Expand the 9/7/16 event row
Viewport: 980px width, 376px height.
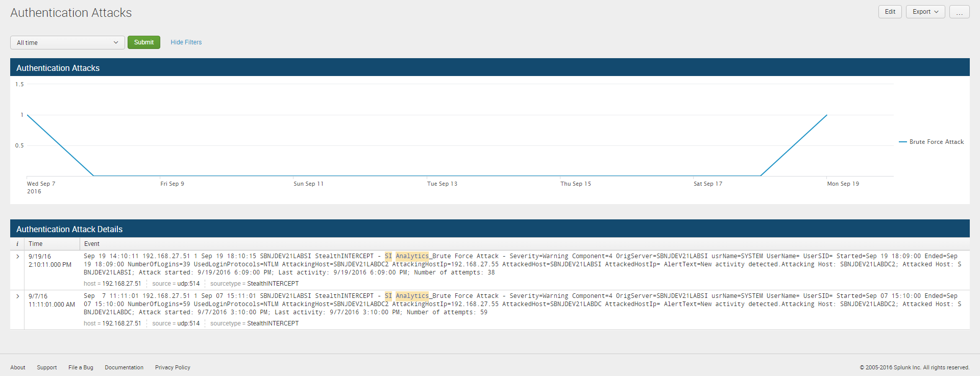tap(17, 296)
